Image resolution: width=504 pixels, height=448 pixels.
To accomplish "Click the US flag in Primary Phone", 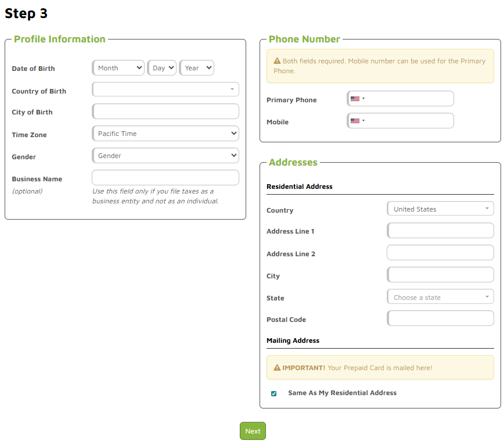I will [355, 99].
